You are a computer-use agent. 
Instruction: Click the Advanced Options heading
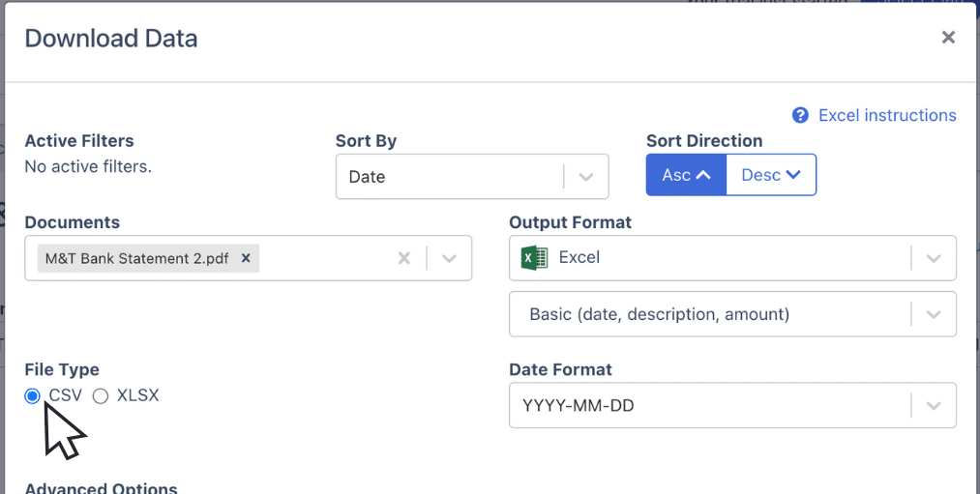pos(102,488)
